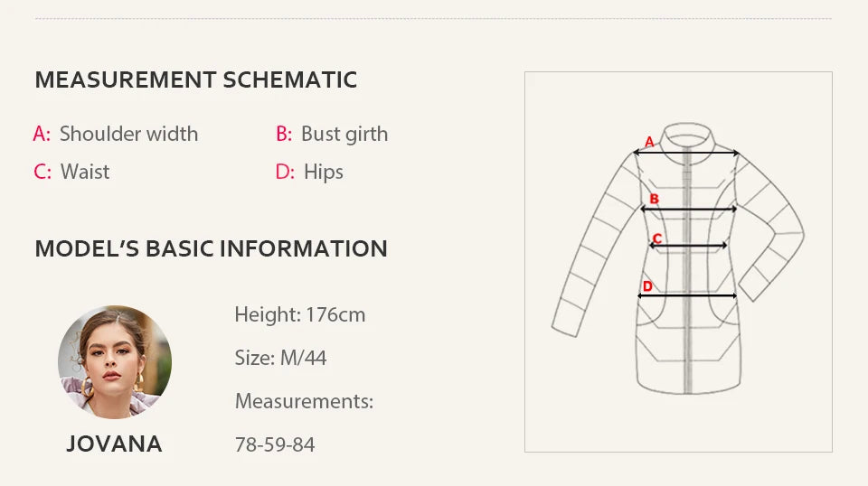Select the 'Hips' legend label
The image size is (868, 486).
pos(323,172)
